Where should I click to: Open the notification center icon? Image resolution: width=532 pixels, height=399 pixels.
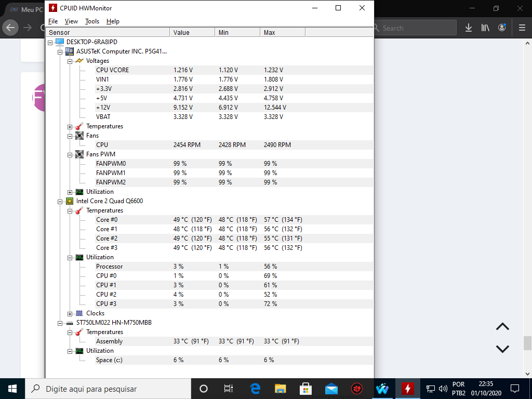point(515,389)
